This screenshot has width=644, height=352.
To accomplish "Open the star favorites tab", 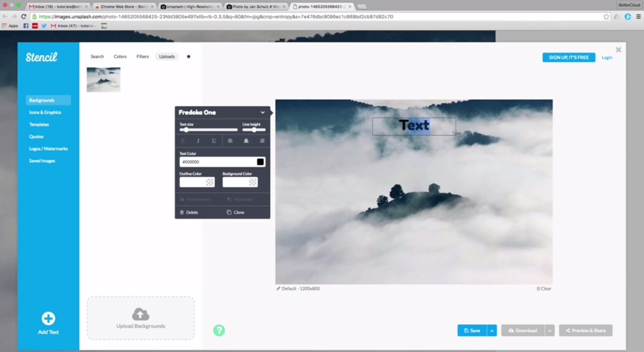I will click(x=188, y=56).
